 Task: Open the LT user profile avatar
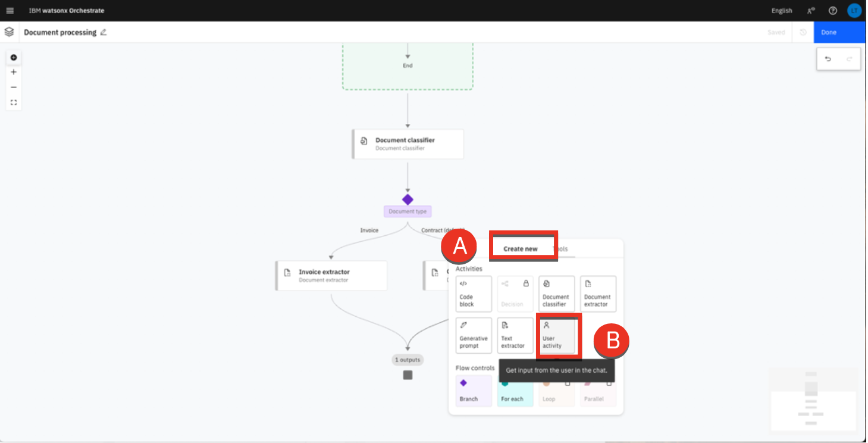tap(854, 11)
